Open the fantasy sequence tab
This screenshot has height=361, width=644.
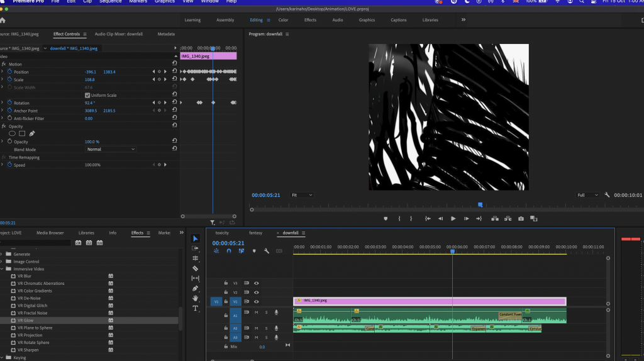[255, 233]
